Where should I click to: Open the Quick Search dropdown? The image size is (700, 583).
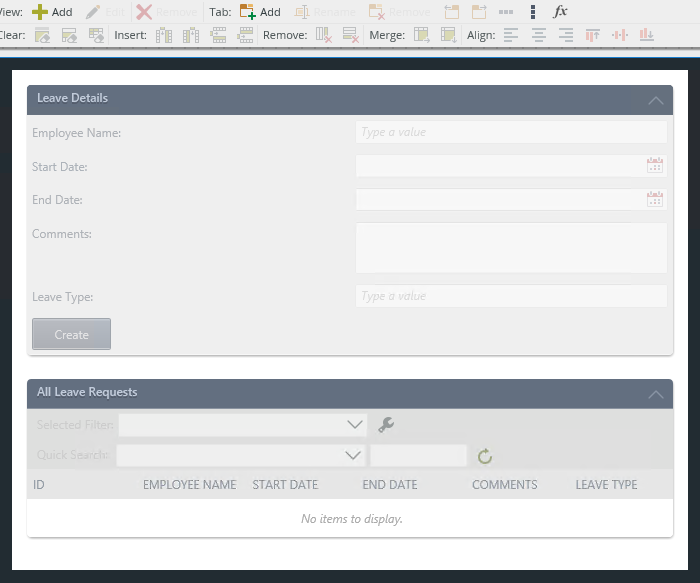pos(353,455)
